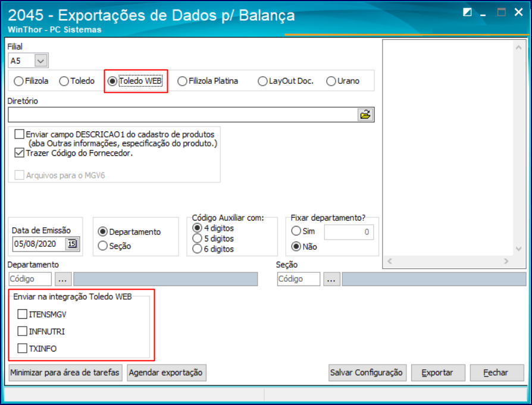Check the INFNUTRI checkbox
Screen dimensions: 532x405
(23, 331)
